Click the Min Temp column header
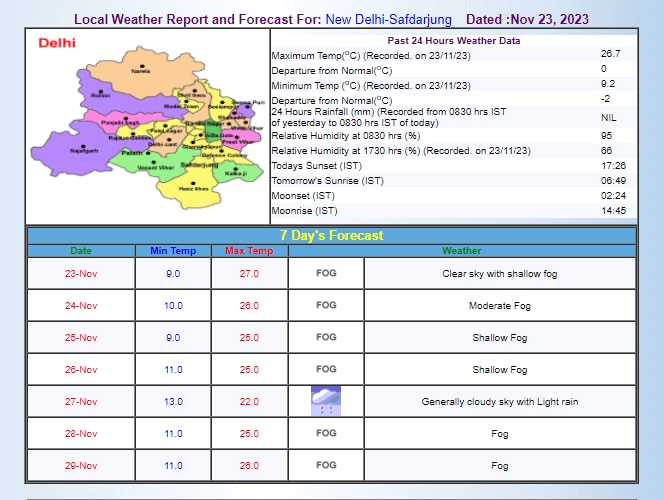The width and height of the screenshot is (664, 500). click(173, 251)
